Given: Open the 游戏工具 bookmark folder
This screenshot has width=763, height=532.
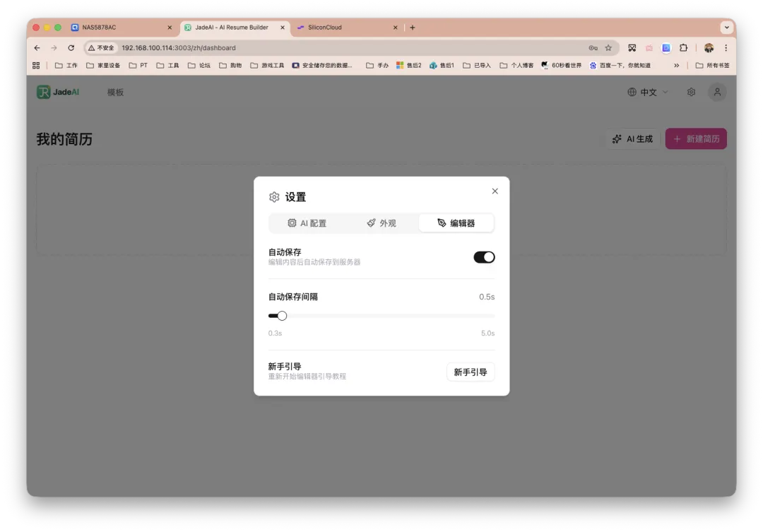Looking at the screenshot, I should (267, 65).
